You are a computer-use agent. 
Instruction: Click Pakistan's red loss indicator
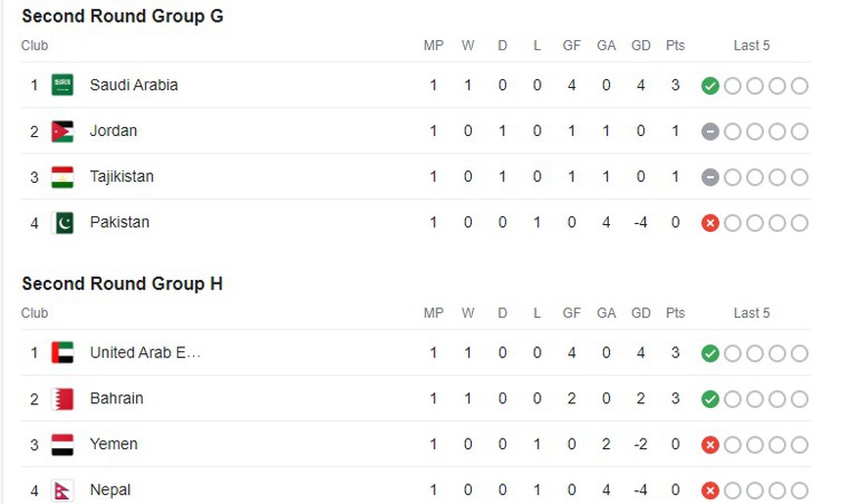pos(711,223)
